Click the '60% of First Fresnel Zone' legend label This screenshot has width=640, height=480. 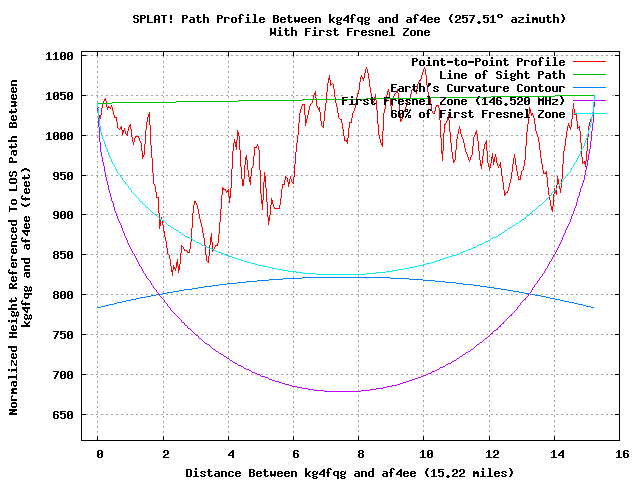click(x=478, y=114)
